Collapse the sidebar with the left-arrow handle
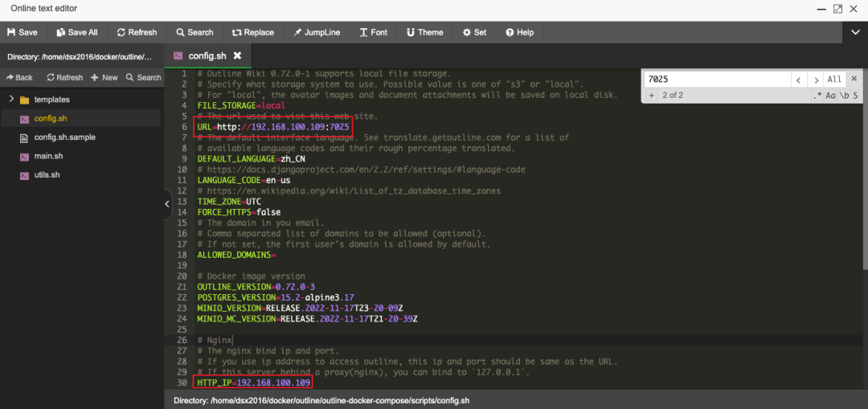The height and width of the screenshot is (409, 868). 168,203
